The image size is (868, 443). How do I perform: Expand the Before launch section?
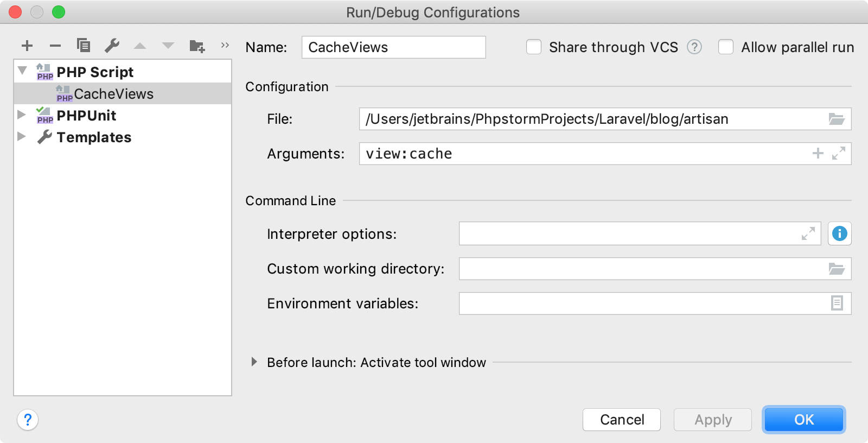[x=254, y=362]
